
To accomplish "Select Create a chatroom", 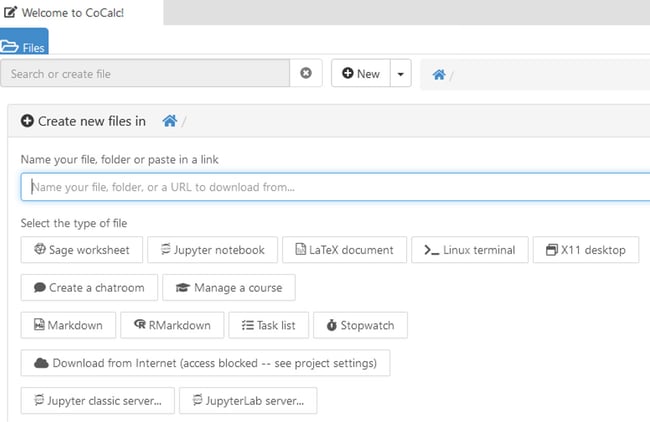I will tap(89, 287).
